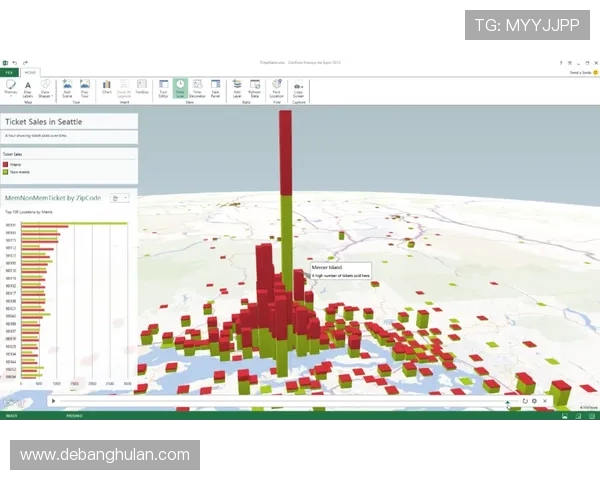Image resolution: width=600 pixels, height=480 pixels.
Task: Insert a Chart from the ribbon
Action: tap(107, 88)
